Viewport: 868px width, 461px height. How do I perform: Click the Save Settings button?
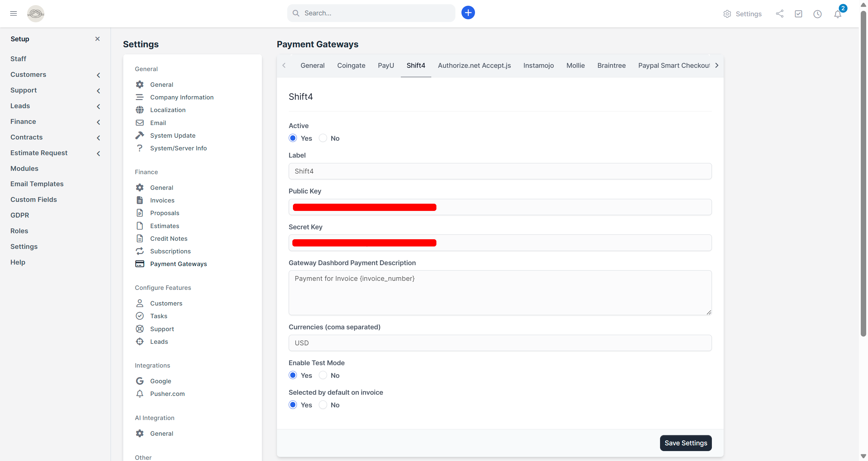point(686,443)
